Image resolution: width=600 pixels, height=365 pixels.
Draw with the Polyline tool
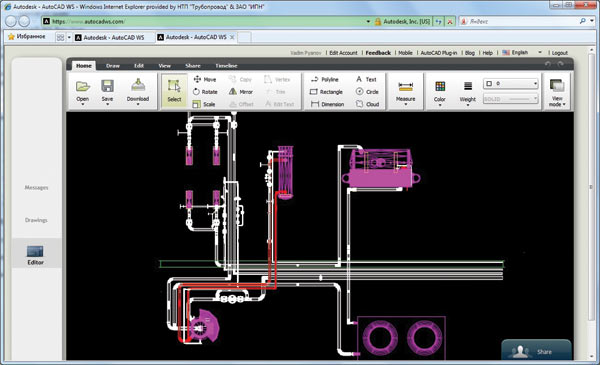(324, 79)
